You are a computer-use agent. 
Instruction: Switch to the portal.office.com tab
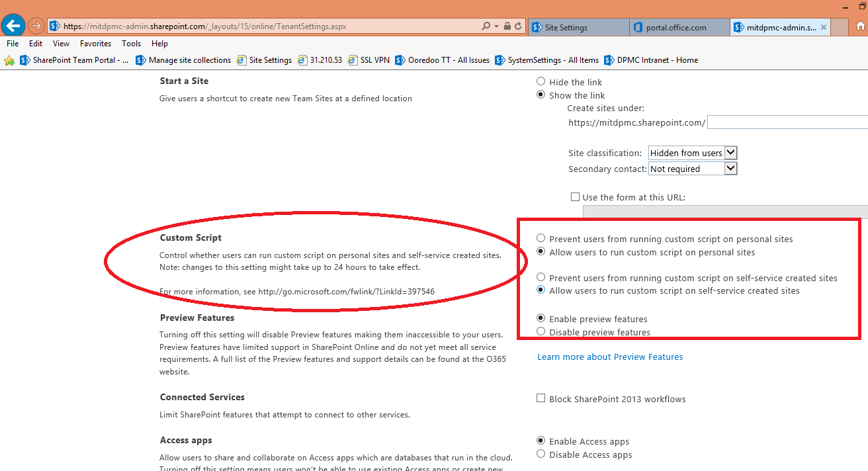point(676,27)
